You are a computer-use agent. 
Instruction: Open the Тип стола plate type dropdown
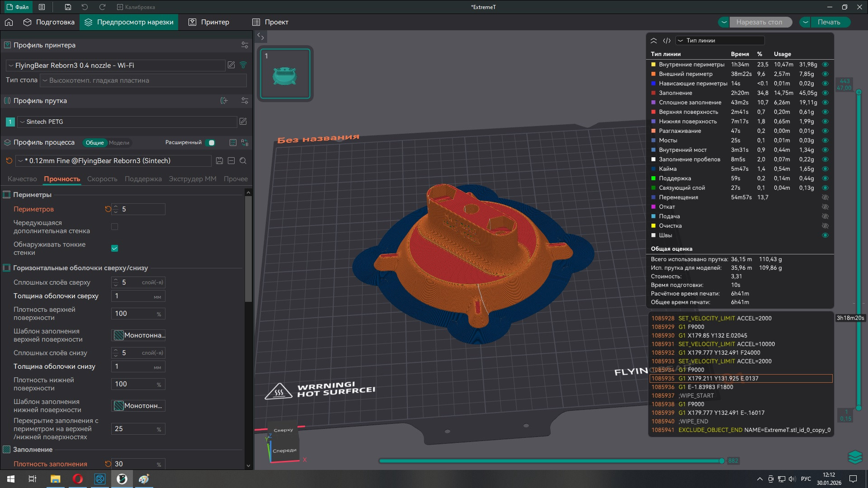click(x=143, y=80)
